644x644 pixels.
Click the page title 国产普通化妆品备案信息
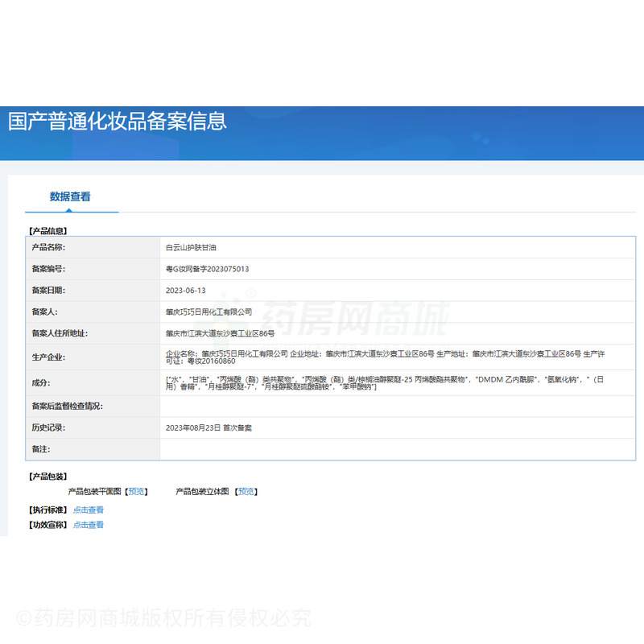pos(118,122)
